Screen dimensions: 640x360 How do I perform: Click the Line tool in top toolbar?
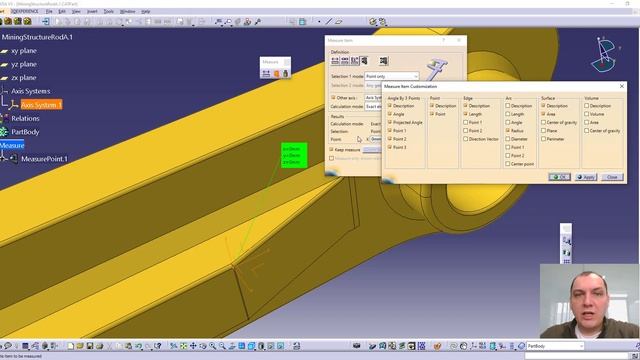329,22
